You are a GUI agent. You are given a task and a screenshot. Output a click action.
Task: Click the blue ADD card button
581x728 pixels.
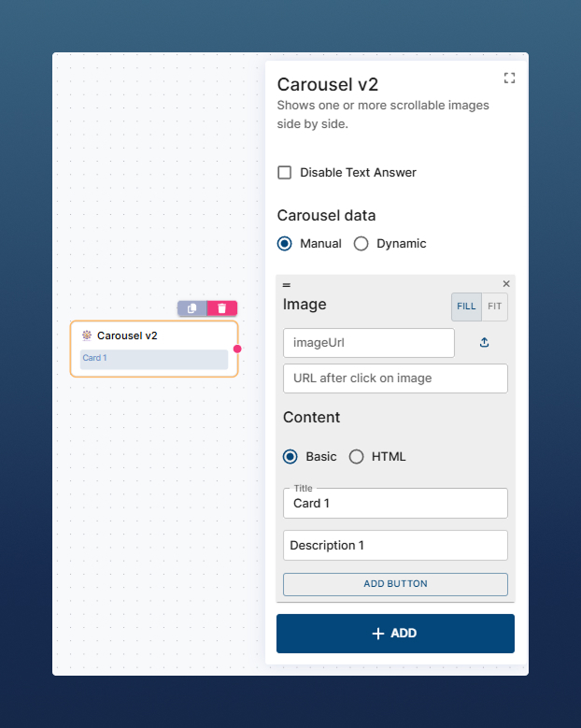pyautogui.click(x=395, y=634)
